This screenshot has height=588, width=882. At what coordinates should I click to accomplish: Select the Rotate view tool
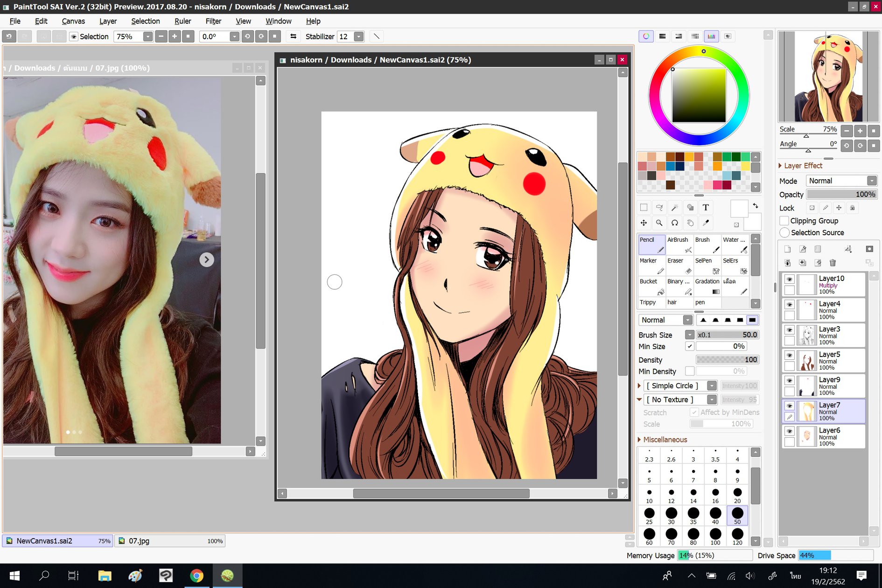675,223
